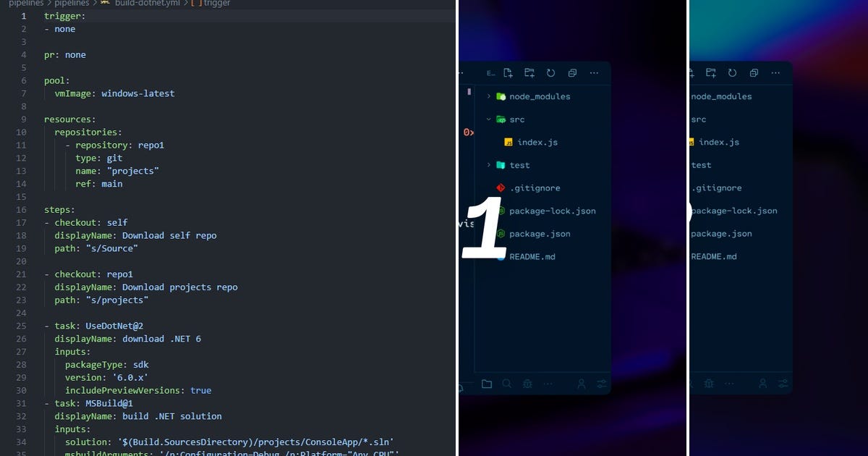Open the Manage settings icon
Viewport: 868px width, 456px height.
[x=602, y=384]
